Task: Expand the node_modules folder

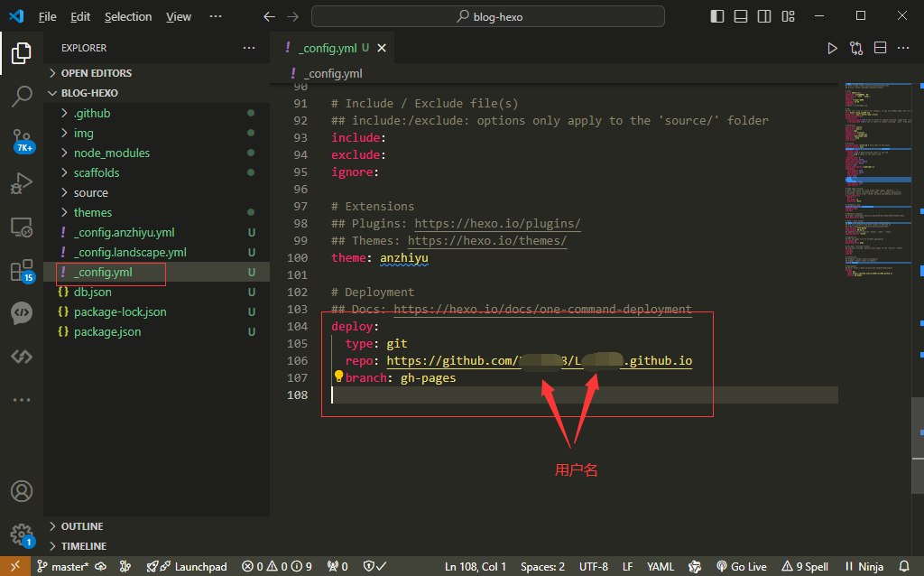Action: (112, 153)
